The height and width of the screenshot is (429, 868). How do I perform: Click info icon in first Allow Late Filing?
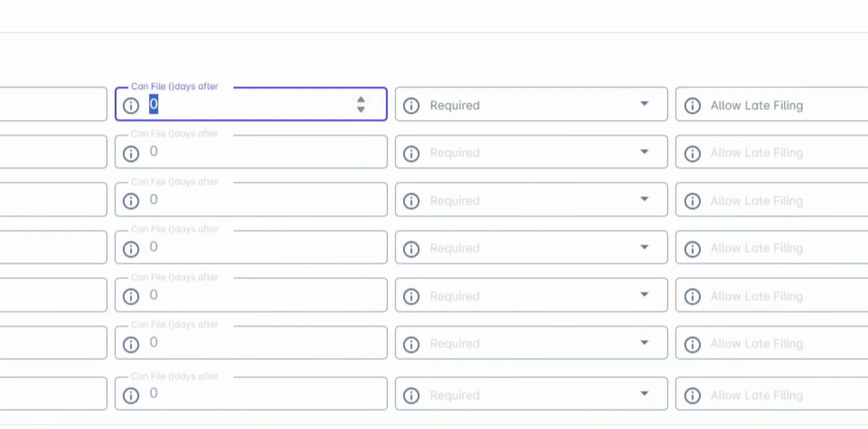pyautogui.click(x=692, y=105)
